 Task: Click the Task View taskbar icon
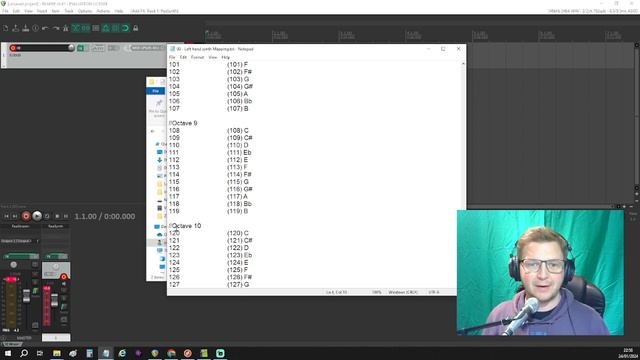click(40, 353)
